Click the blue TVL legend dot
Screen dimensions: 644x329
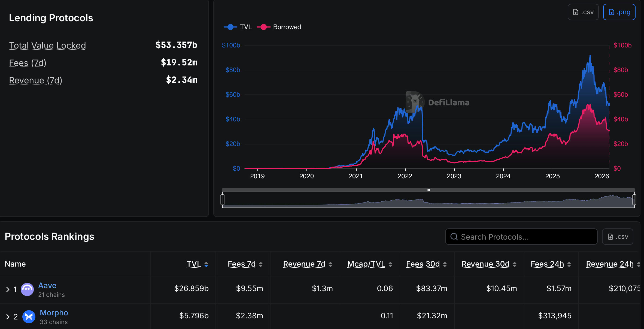pyautogui.click(x=230, y=27)
